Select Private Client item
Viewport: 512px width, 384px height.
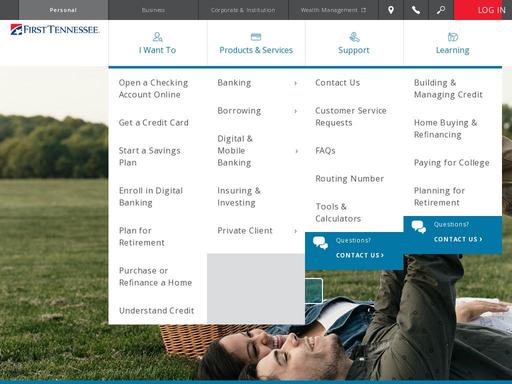[x=245, y=231]
